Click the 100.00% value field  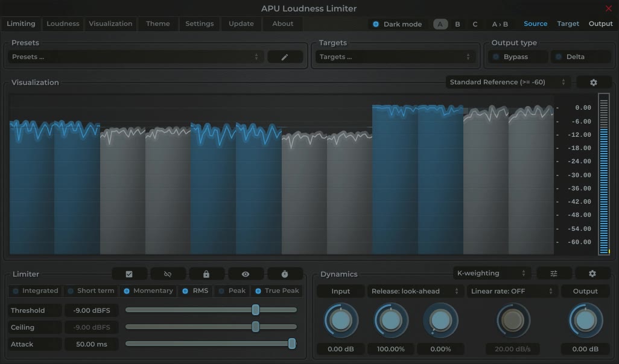coord(391,349)
